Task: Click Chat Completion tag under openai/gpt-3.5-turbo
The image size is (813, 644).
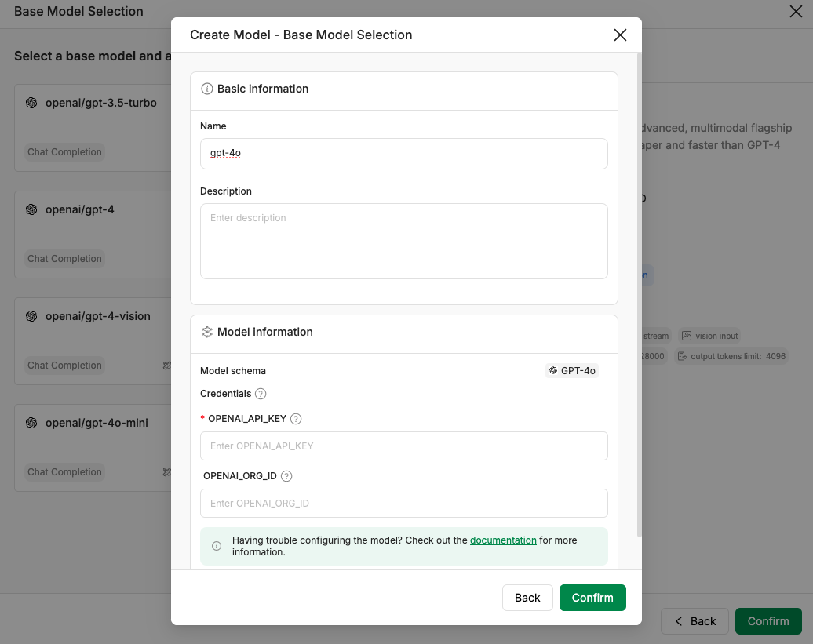Action: [64, 152]
